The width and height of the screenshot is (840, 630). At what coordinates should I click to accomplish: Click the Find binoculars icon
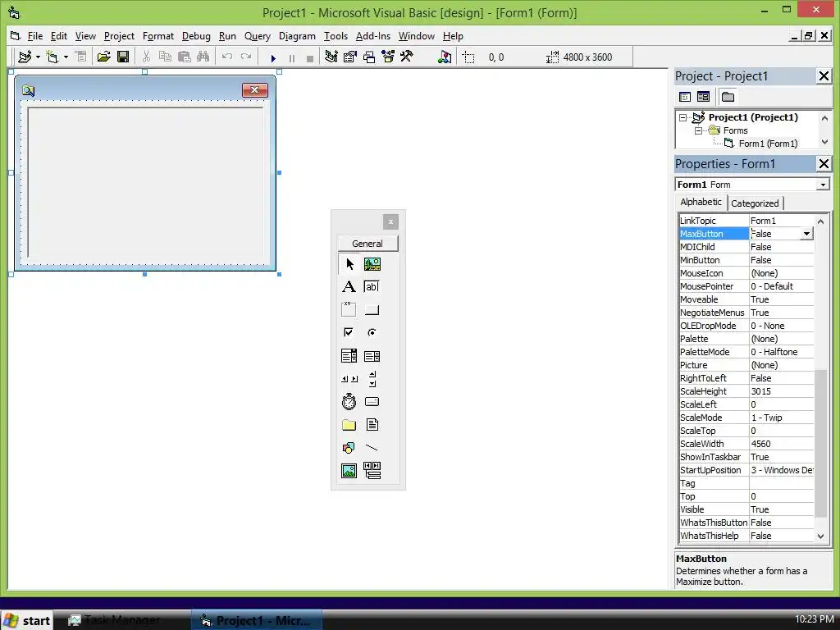(x=203, y=57)
